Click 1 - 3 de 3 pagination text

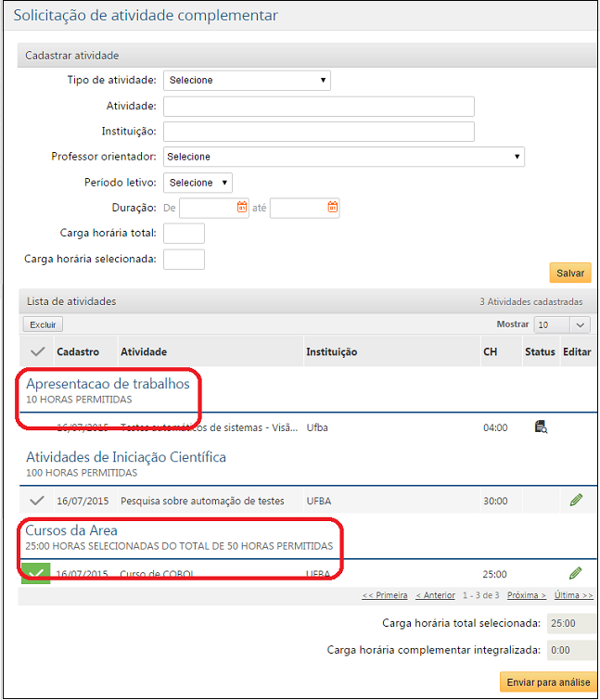tap(480, 595)
